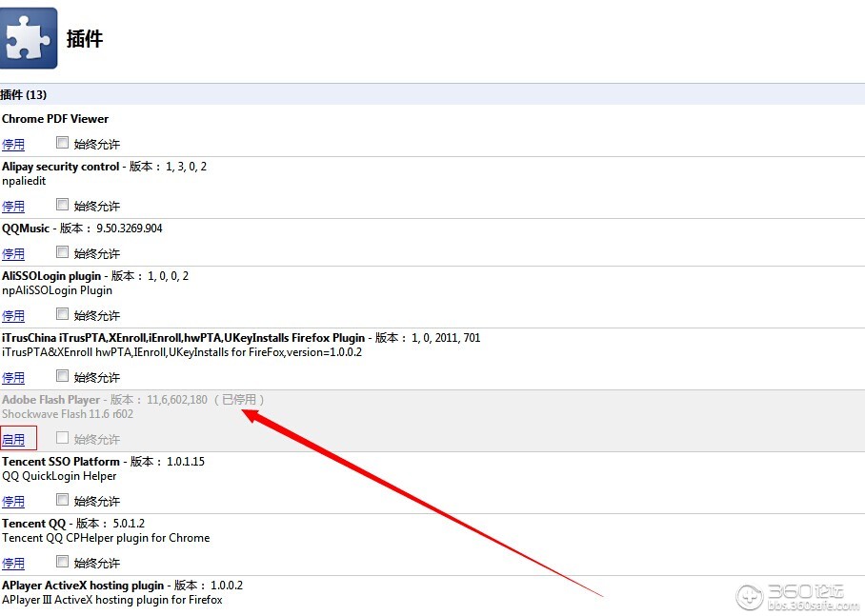Screen dimensions: 865x616
Task: Select the npaliedit description text
Action: point(24,181)
